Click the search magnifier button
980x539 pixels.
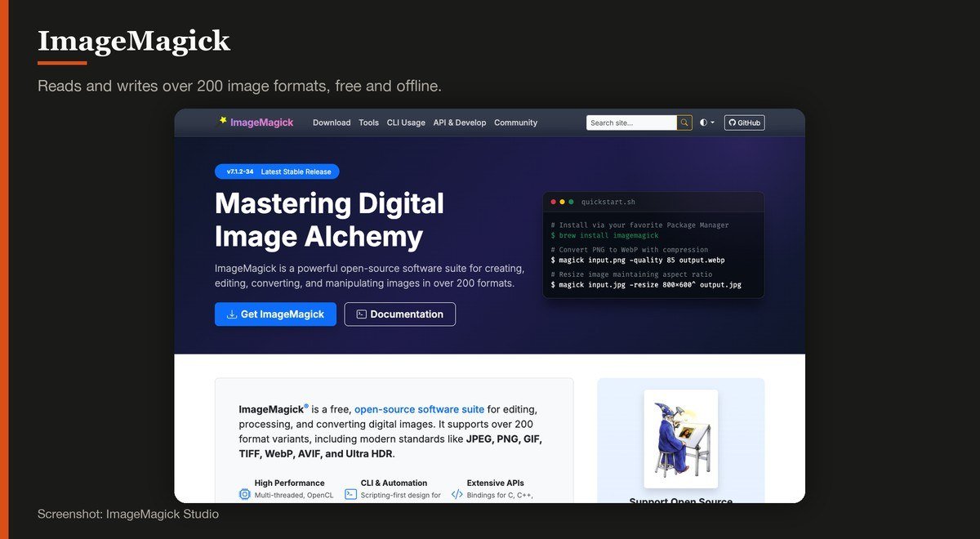(684, 122)
